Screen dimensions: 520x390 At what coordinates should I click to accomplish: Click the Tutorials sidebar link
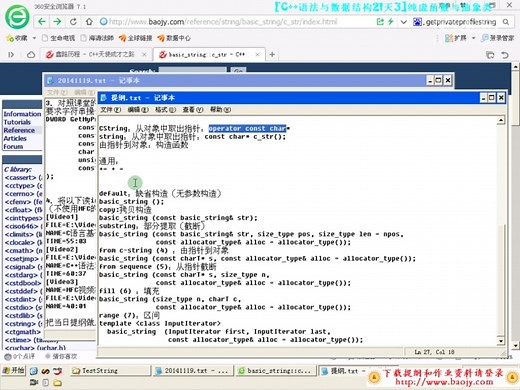(17, 122)
